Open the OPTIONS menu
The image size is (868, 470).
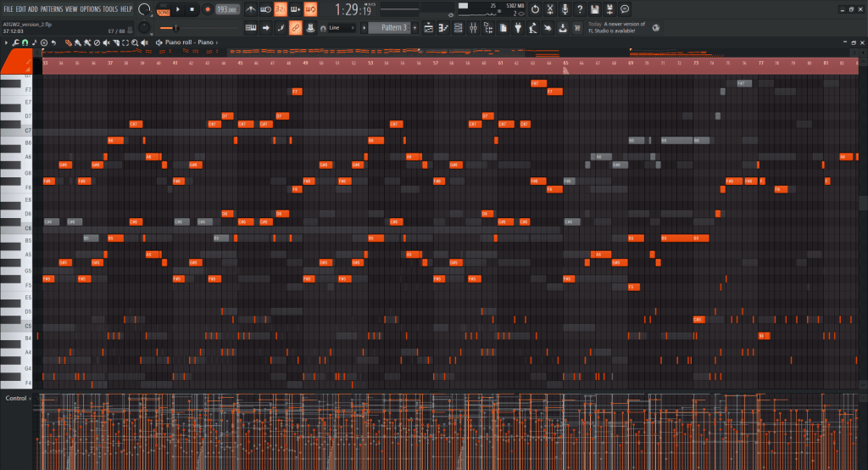coord(90,8)
